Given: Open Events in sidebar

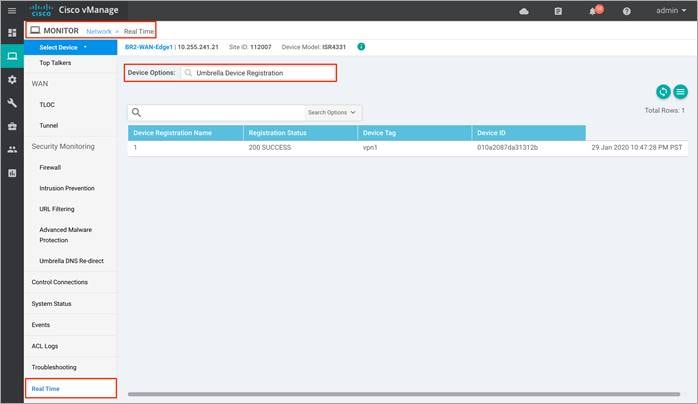Looking at the screenshot, I should [x=41, y=325].
